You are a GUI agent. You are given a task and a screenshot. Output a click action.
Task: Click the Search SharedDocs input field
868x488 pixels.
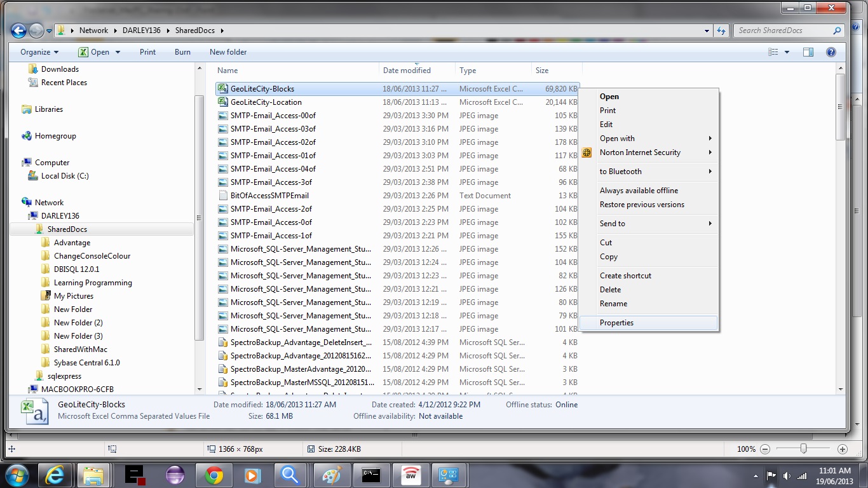click(x=785, y=30)
